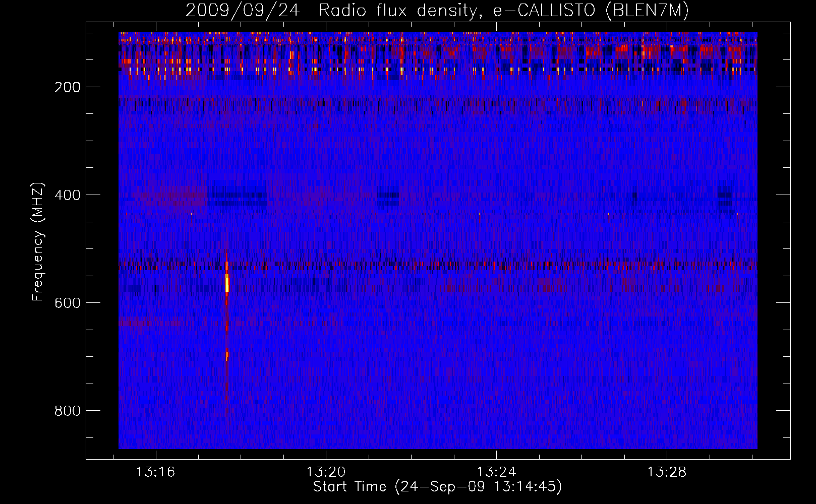
Task: Click the 800 frequency tick label
Action: [x=68, y=411]
